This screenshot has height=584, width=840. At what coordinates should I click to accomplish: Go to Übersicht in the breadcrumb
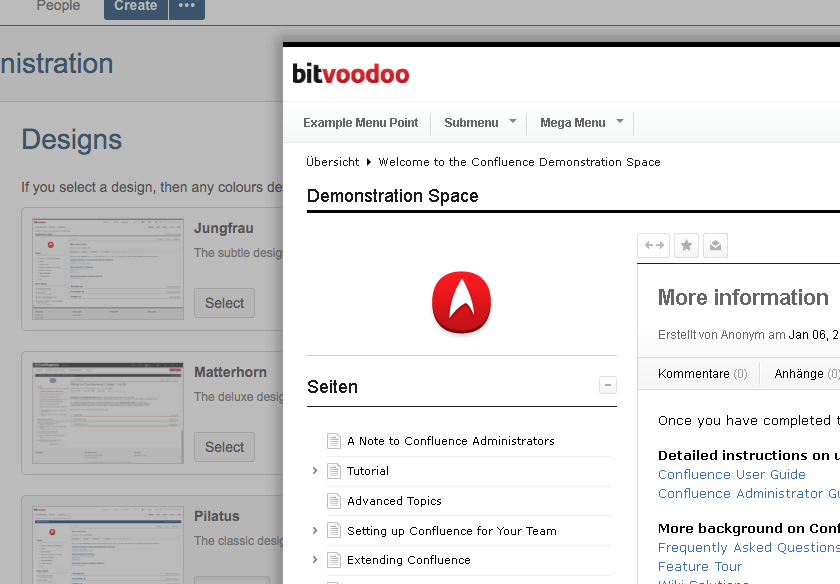coord(332,162)
